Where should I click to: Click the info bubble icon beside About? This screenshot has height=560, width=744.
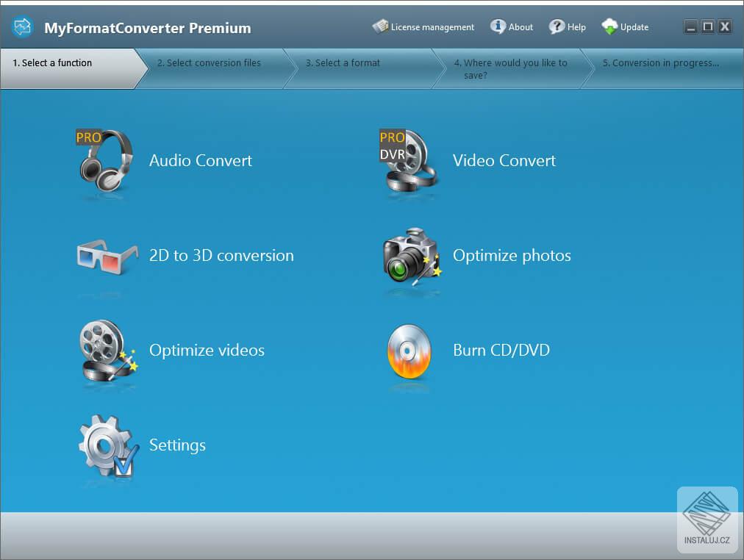click(497, 25)
